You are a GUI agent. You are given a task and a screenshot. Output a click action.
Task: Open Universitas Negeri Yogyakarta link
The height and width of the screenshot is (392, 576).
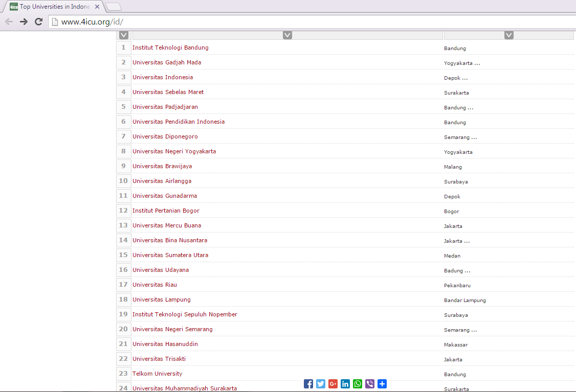174,151
